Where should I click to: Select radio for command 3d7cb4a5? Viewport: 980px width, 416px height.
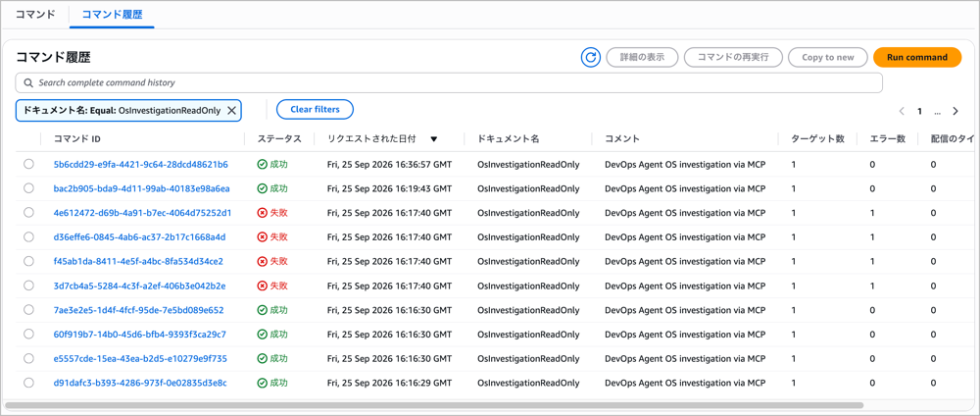[28, 286]
